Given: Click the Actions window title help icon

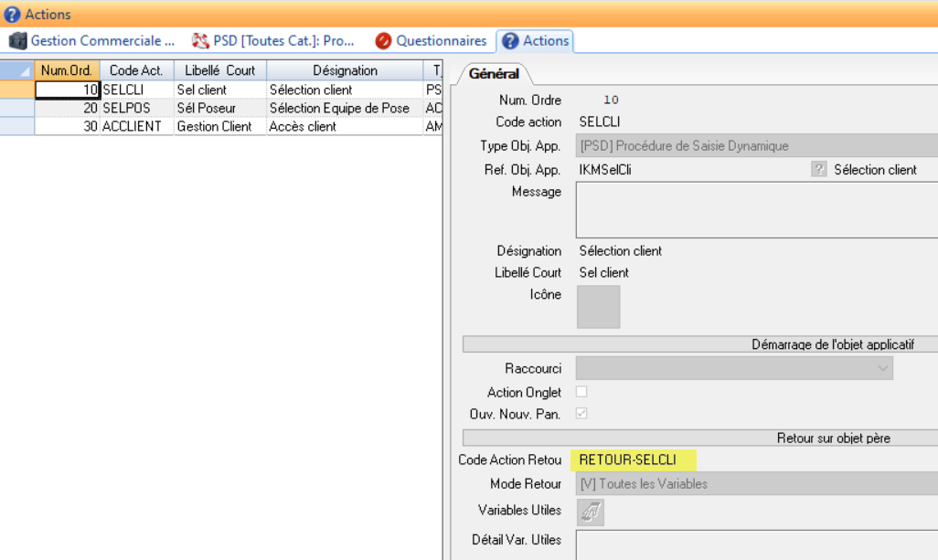Looking at the screenshot, I should [12, 15].
